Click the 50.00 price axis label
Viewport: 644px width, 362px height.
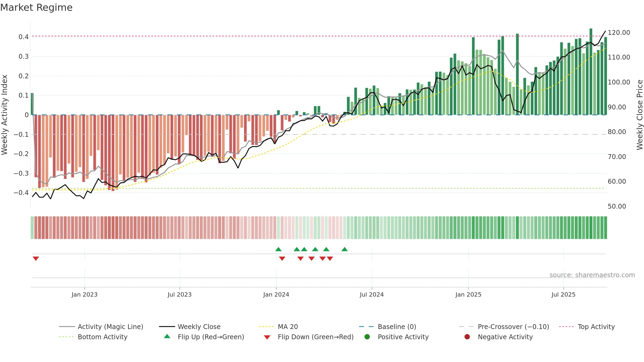tap(617, 206)
